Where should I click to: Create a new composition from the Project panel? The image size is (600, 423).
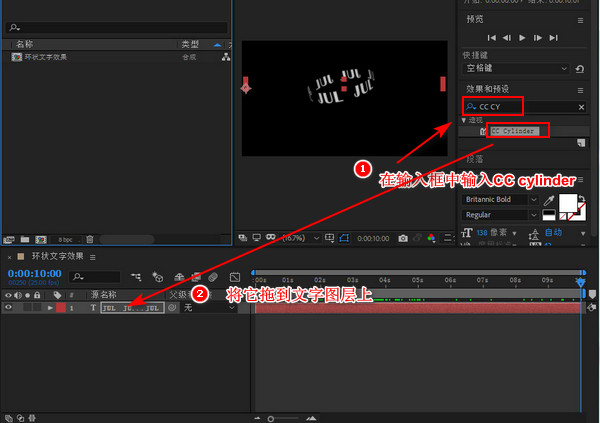click(x=41, y=240)
